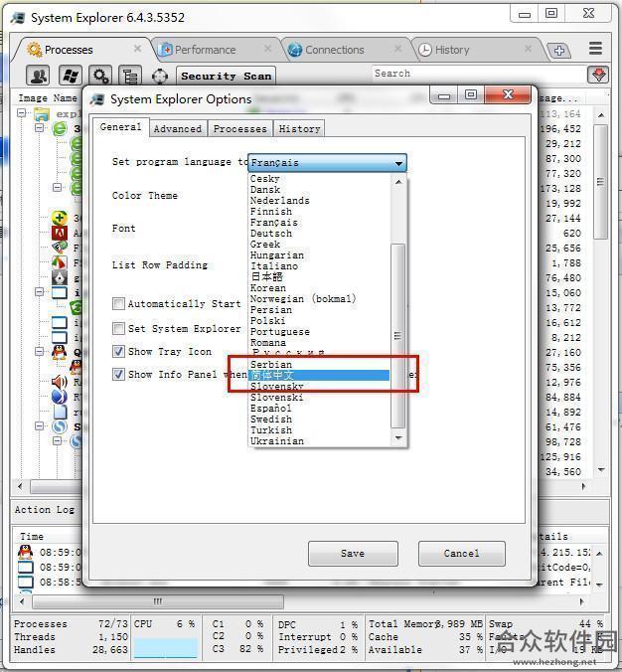The width and height of the screenshot is (622, 672).
Task: Click the Security Scan button
Action: (227, 76)
